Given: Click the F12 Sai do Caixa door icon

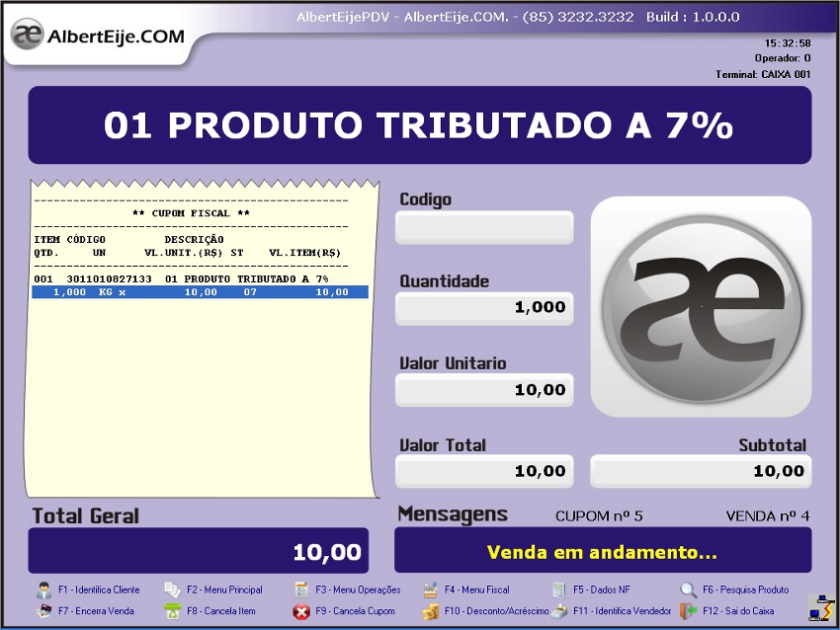Looking at the screenshot, I should pyautogui.click(x=689, y=610).
